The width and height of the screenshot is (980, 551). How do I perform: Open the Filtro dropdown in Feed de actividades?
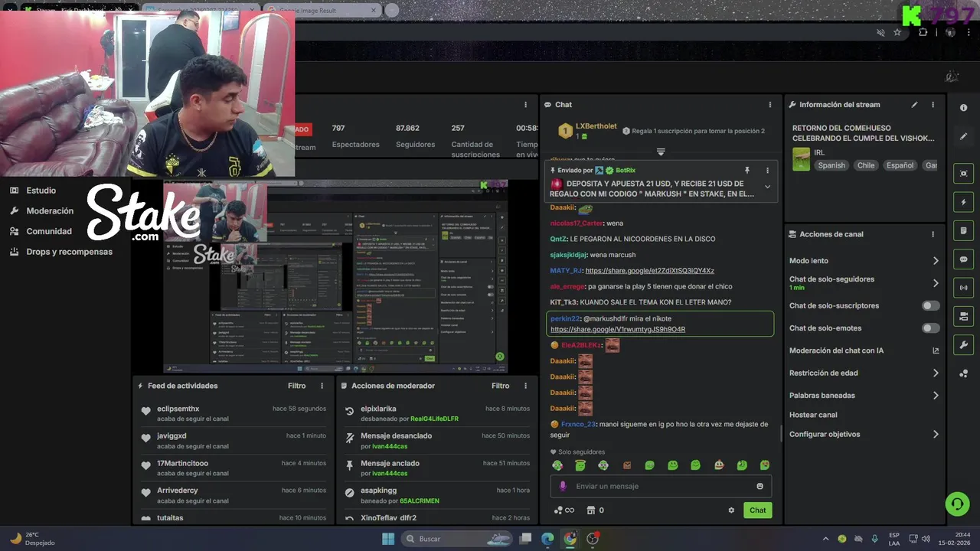297,386
